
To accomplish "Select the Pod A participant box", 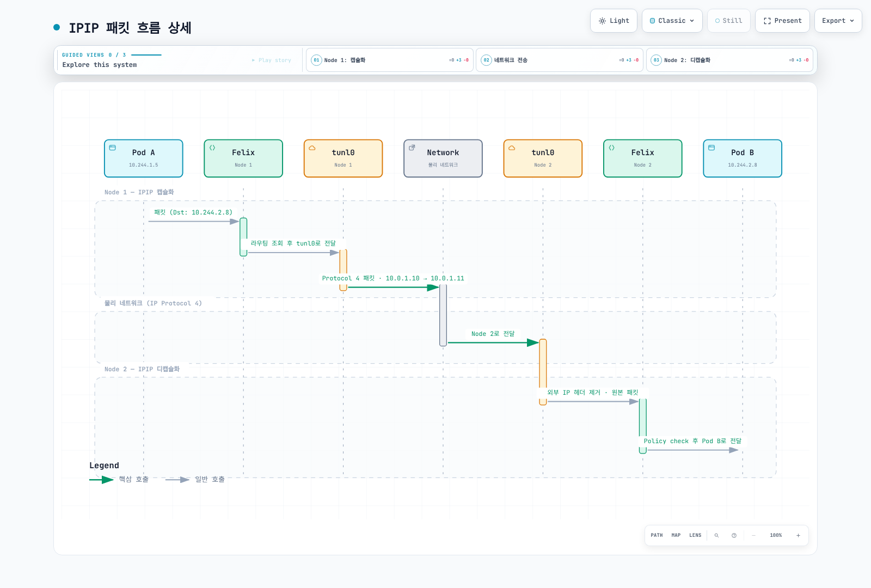I will point(144,158).
